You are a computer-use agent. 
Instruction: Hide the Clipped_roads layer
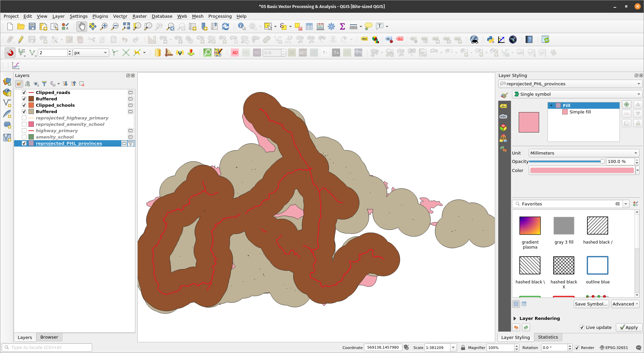click(x=24, y=92)
